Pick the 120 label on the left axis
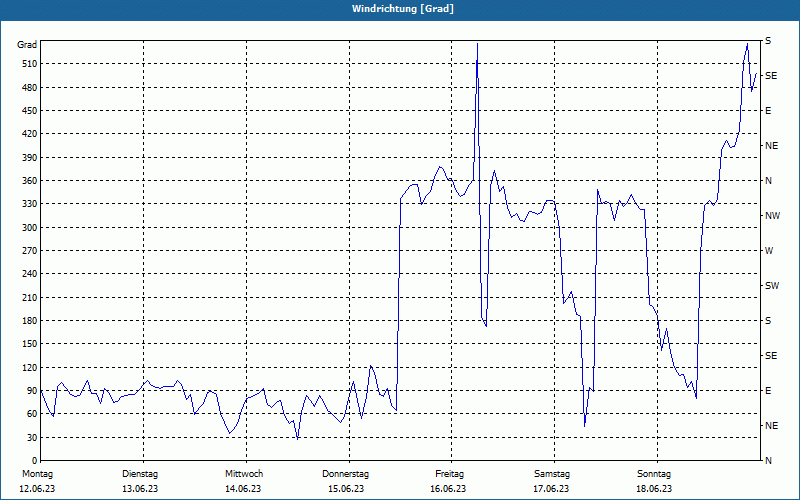The height and width of the screenshot is (500, 800). pyautogui.click(x=30, y=367)
